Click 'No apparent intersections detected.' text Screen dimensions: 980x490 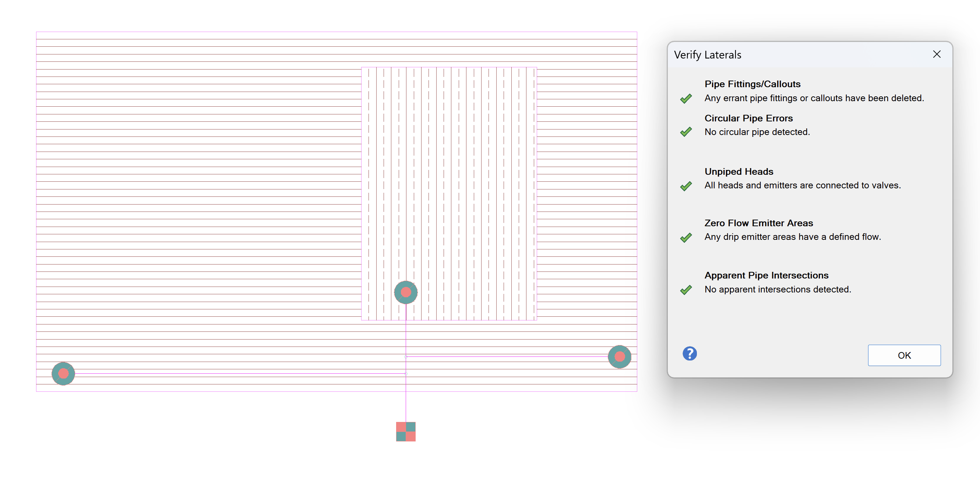point(778,289)
